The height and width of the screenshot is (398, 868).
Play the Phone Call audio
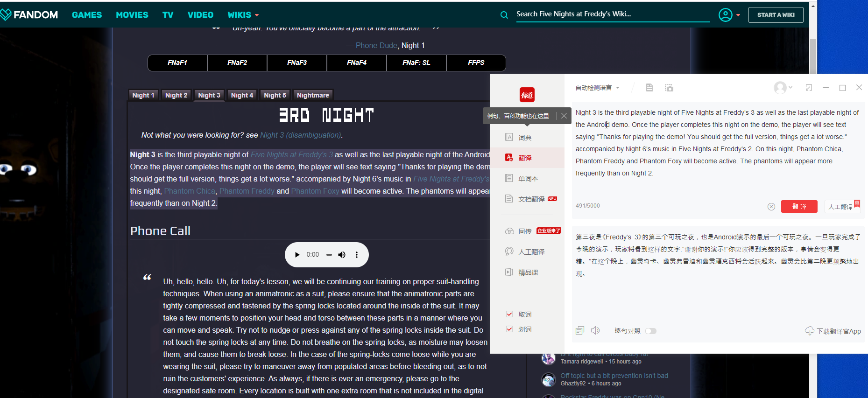point(297,255)
